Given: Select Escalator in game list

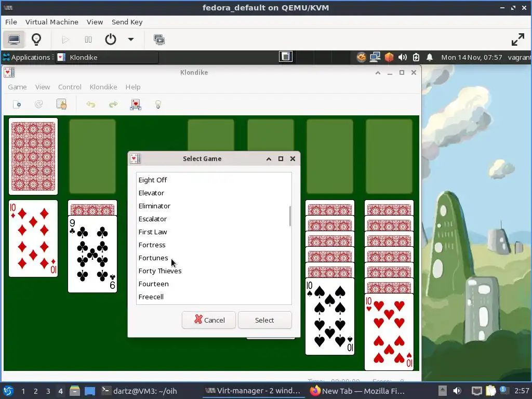Looking at the screenshot, I should point(214,219).
